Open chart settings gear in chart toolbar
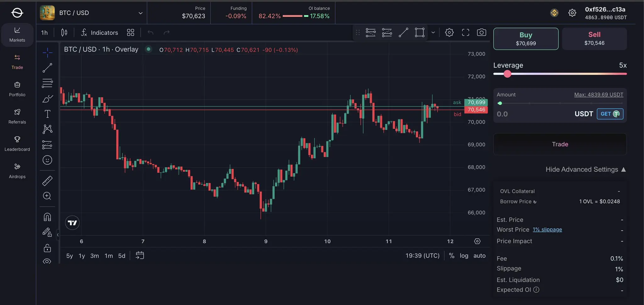The height and width of the screenshot is (305, 644). pos(449,32)
